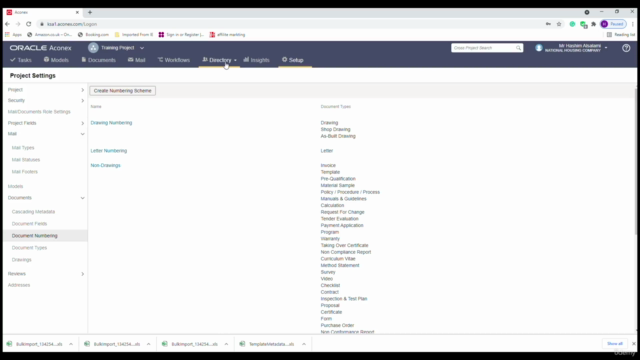Select Document Fields in sidebar
Viewport: 640px width, 360px height.
point(29,224)
